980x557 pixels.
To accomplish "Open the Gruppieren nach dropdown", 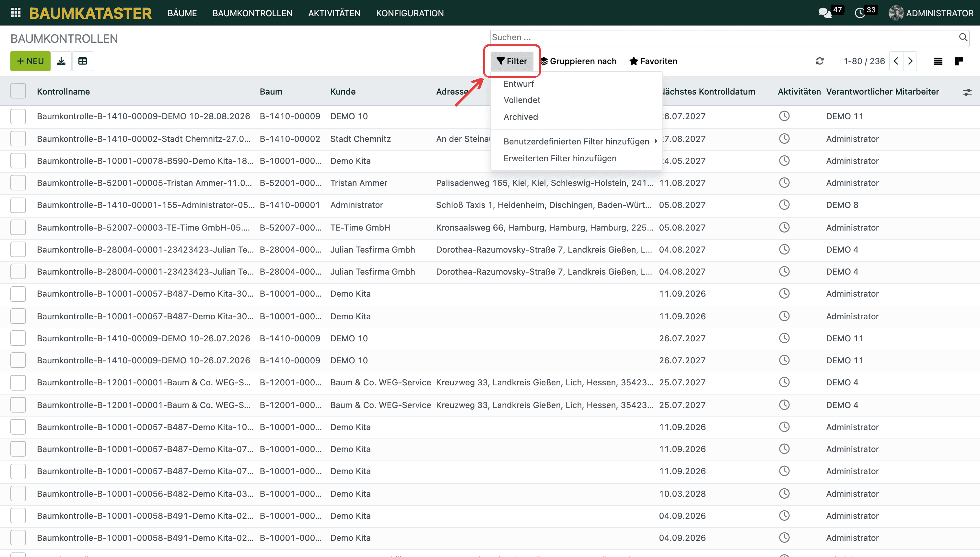I will click(x=578, y=61).
